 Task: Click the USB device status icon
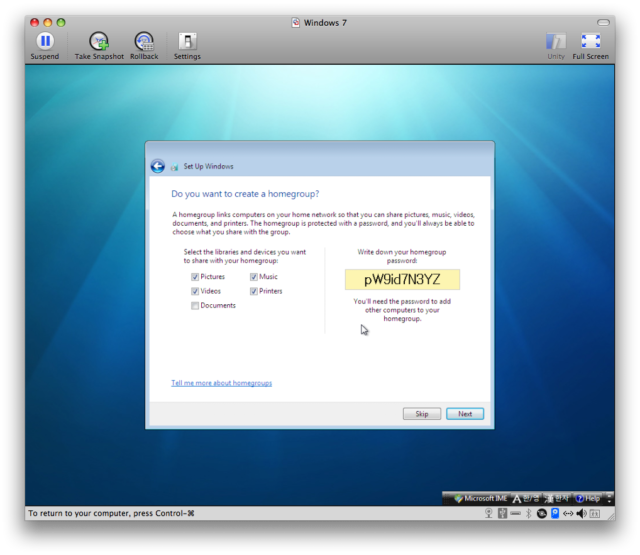(502, 513)
